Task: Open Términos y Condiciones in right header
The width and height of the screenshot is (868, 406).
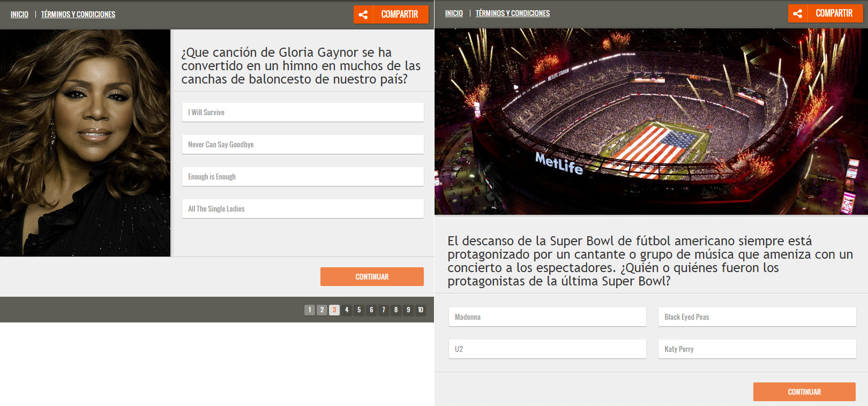Action: [x=513, y=13]
